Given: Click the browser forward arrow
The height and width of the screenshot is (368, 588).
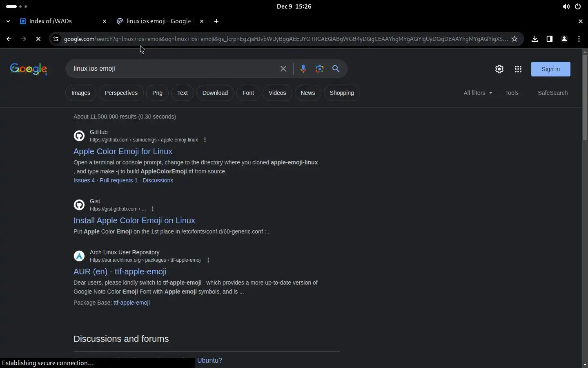Looking at the screenshot, I should click(x=24, y=39).
